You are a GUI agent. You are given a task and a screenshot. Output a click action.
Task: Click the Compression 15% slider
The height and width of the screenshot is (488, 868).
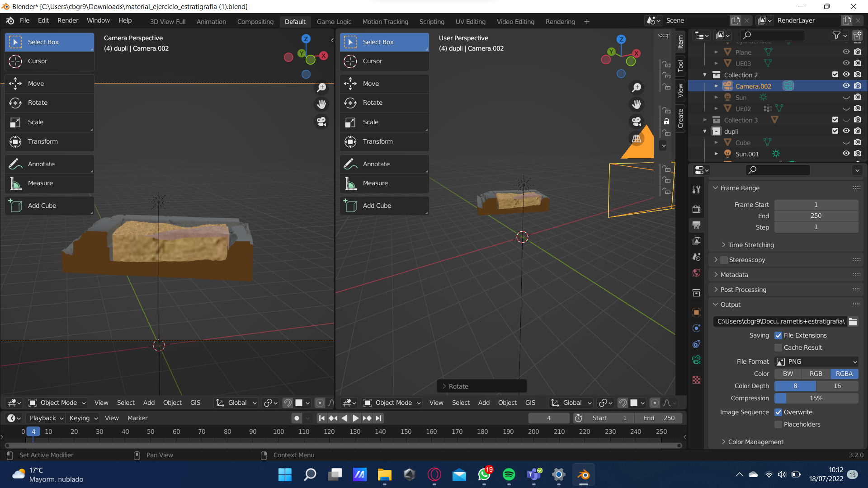click(x=816, y=398)
